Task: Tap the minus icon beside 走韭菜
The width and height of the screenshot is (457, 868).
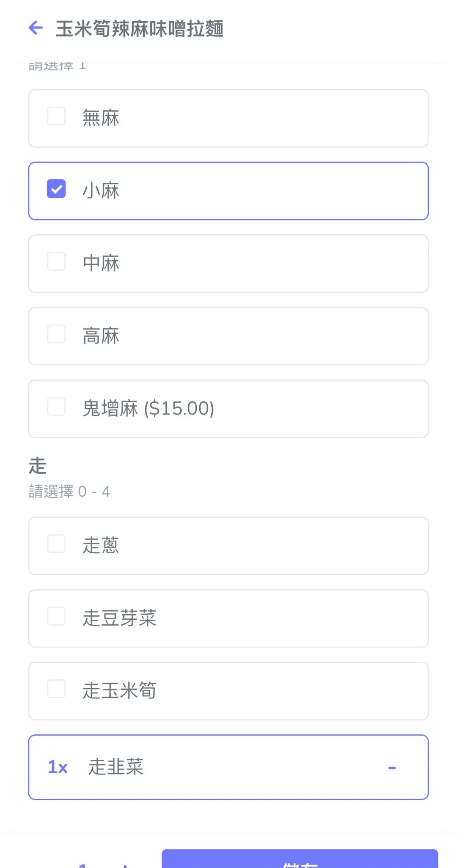Action: (392, 768)
